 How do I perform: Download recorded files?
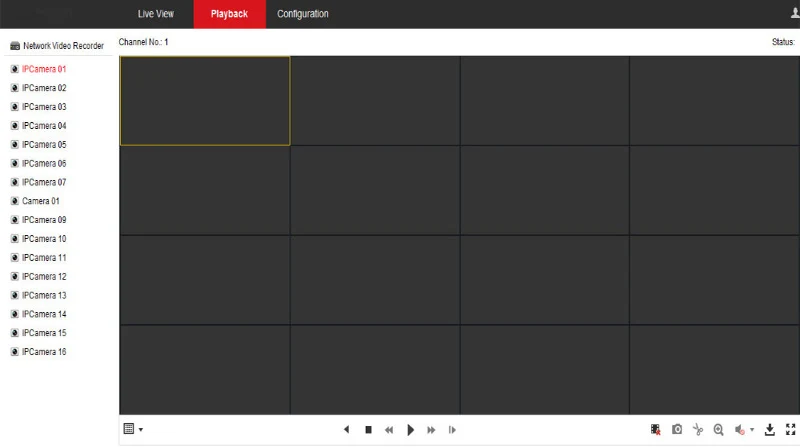coord(769,430)
